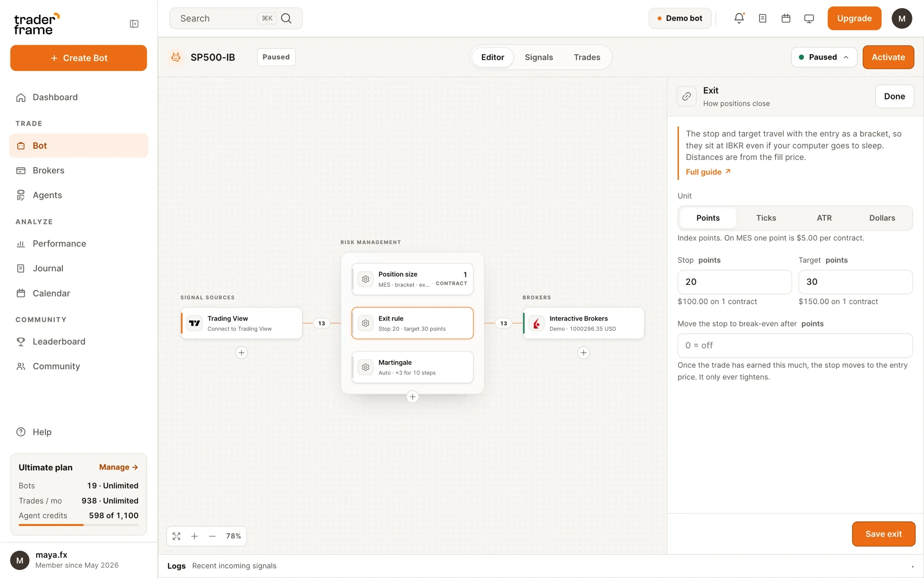Open Brokers in the sidebar
This screenshot has height=578, width=924.
point(79,170)
